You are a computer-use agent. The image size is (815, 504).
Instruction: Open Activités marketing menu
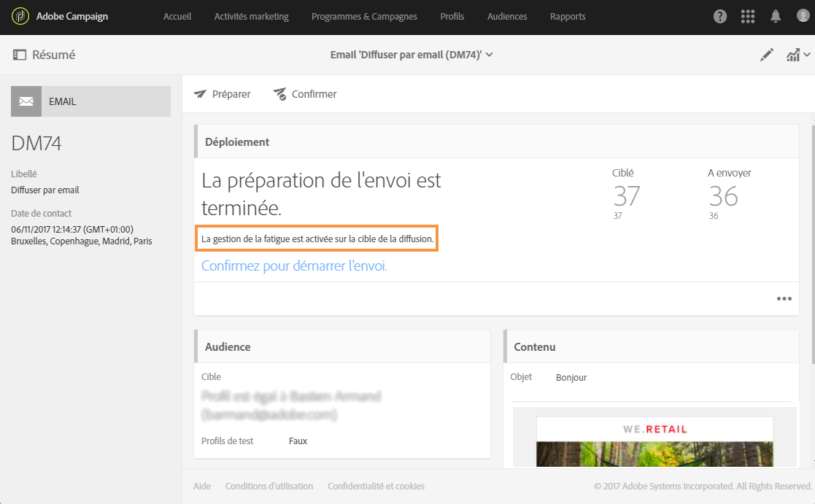click(252, 17)
